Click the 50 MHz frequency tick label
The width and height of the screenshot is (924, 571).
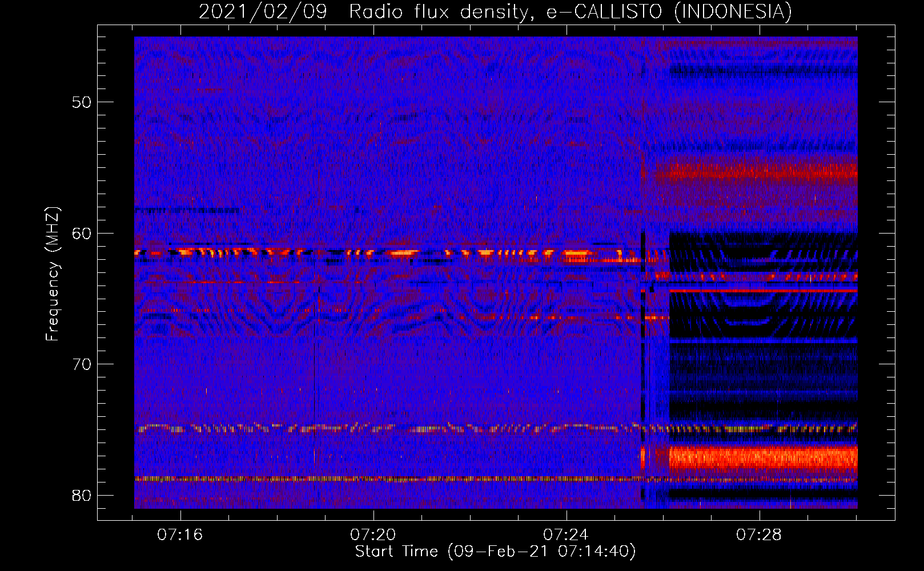(x=82, y=102)
